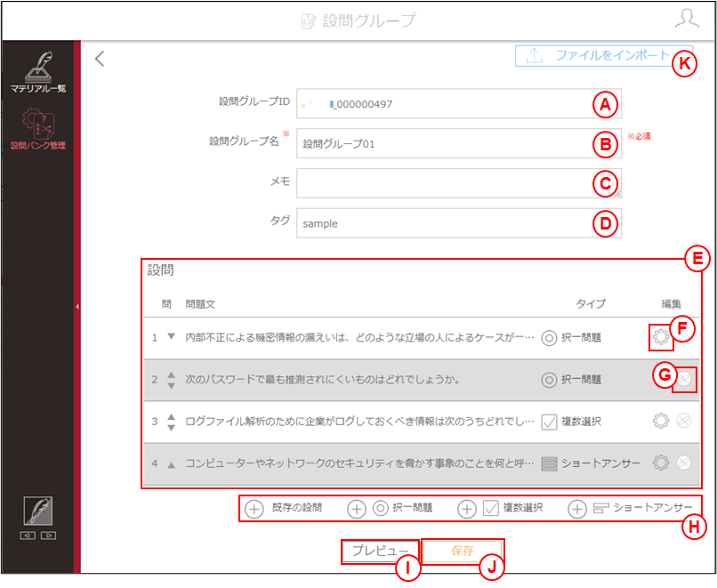717x588 pixels.
Task: Delete question 3 with X icon
Action: [x=684, y=421]
